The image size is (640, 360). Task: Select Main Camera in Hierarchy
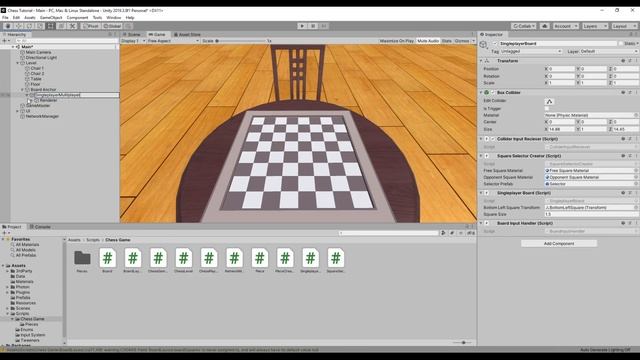point(38,53)
